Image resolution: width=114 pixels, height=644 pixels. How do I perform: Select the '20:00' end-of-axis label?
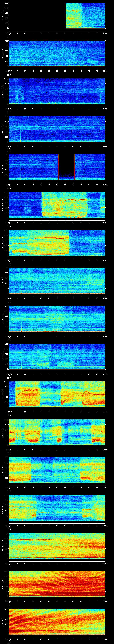click(105, 412)
